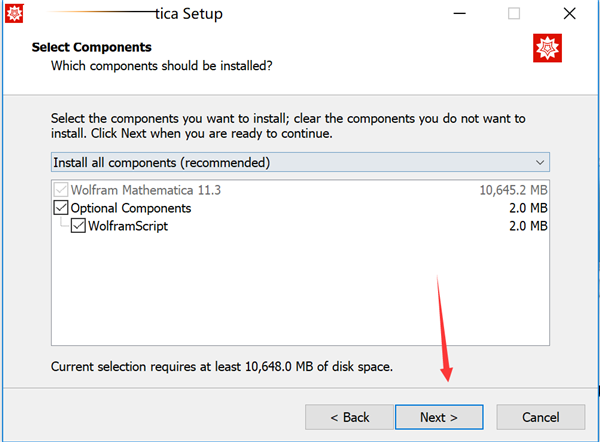Click the maximize window button
The width and height of the screenshot is (600, 442).
point(514,14)
